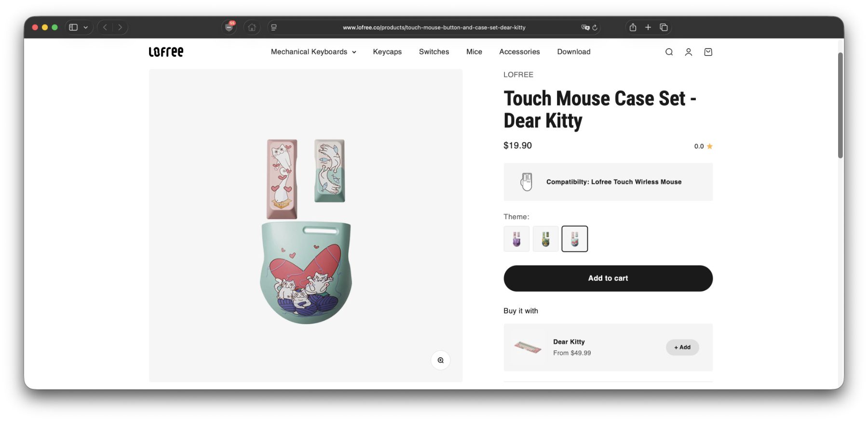Open the search icon in site header

click(669, 52)
